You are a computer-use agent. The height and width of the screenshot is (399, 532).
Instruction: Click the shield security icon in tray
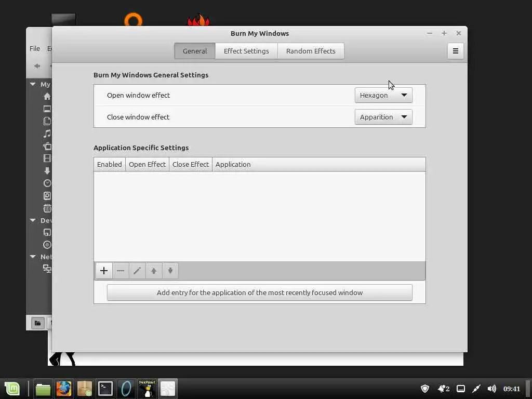point(425,389)
